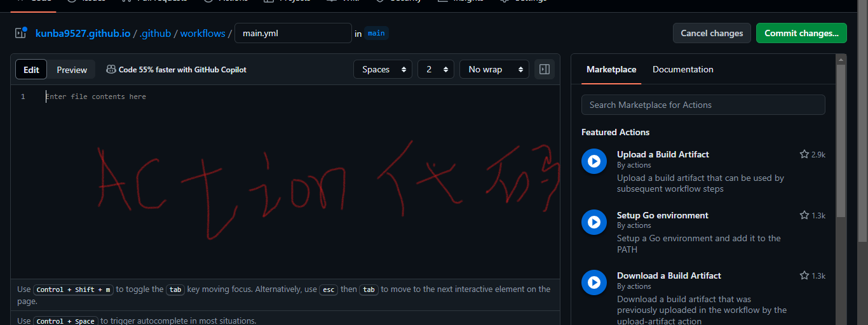Click Code 55% faster with GitHub Copilot
Screen dimensions: 868x325
[x=182, y=70]
